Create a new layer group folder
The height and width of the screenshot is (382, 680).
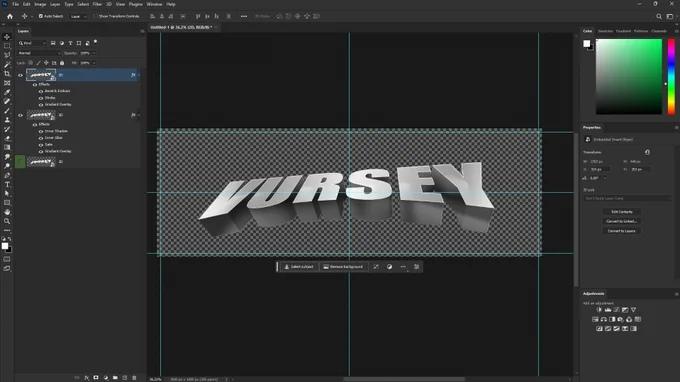(115, 378)
